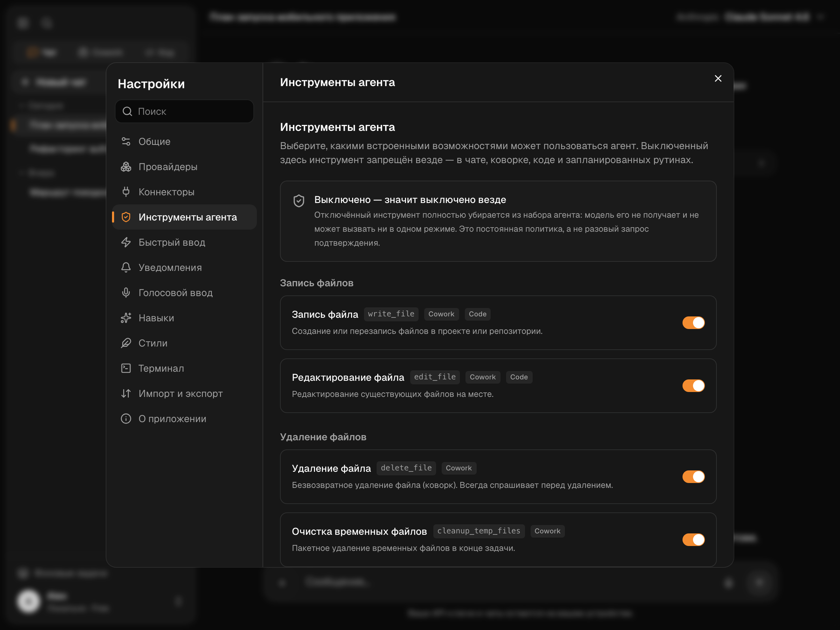Click the Cowork badge on Запись файла
The width and height of the screenshot is (840, 630).
pos(441,314)
